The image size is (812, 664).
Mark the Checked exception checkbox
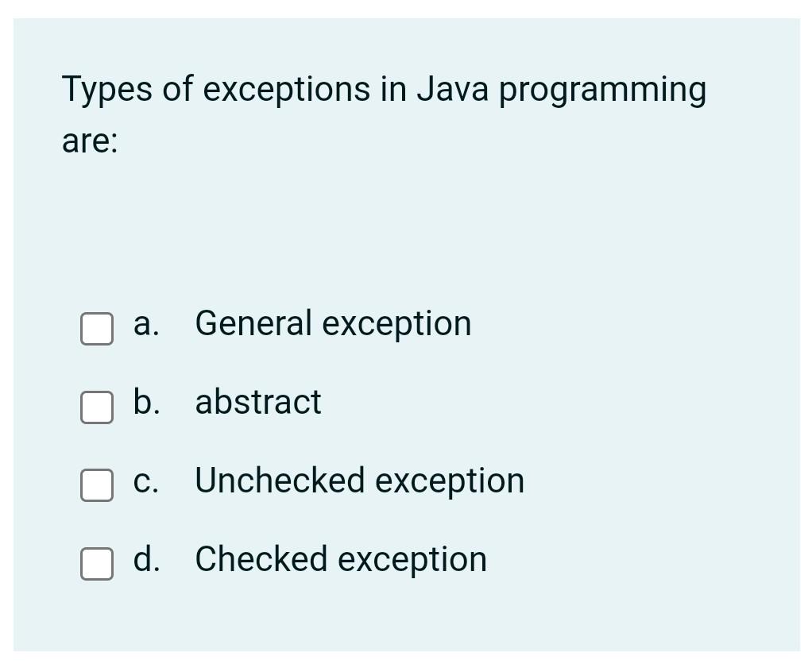point(97,564)
